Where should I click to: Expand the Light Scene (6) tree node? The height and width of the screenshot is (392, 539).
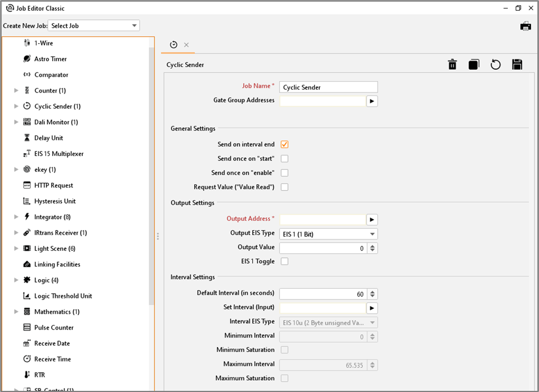point(16,248)
